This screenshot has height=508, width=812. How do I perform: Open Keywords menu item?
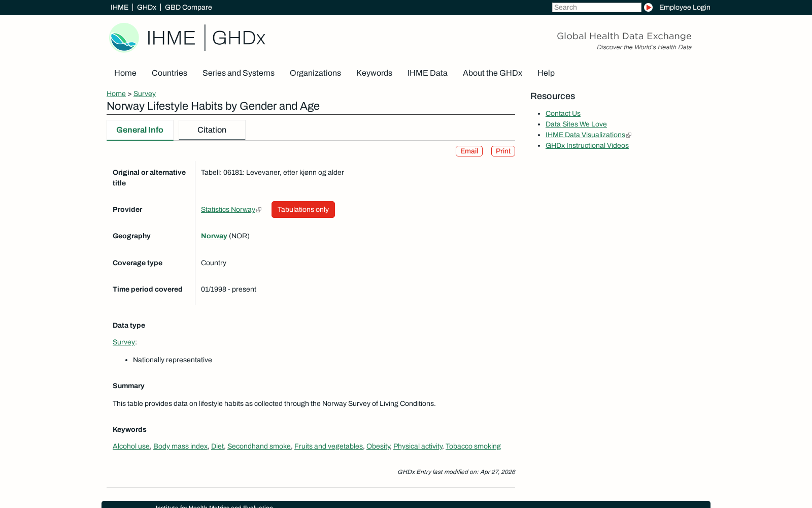(374, 73)
